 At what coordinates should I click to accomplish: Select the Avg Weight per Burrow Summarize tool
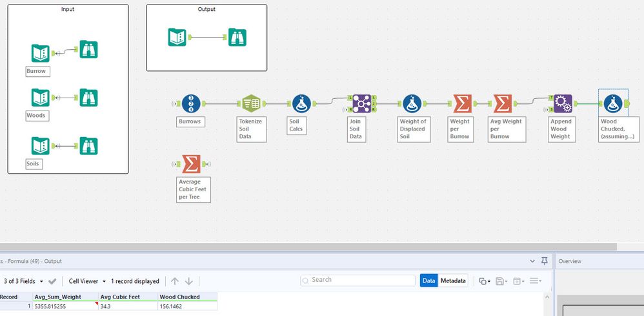(502, 103)
